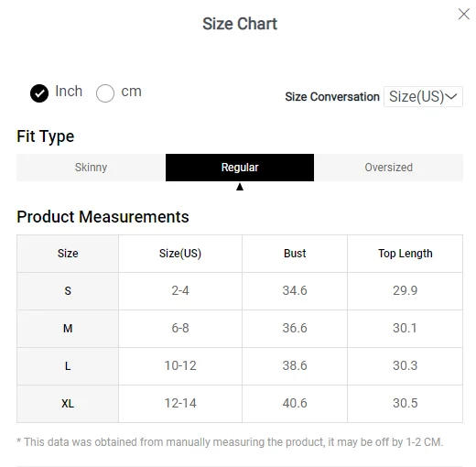Click the black triangle under Regular
This screenshot has width=476, height=467.
pyautogui.click(x=240, y=187)
